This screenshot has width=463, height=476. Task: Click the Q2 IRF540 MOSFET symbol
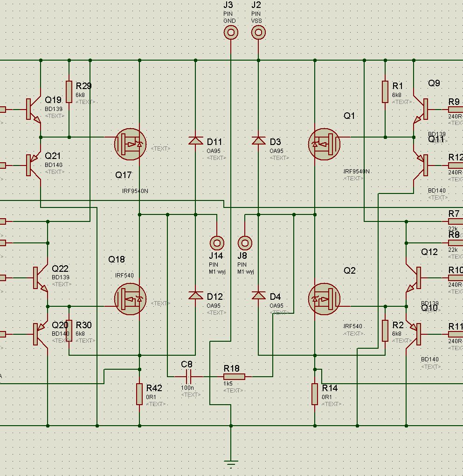[324, 299]
